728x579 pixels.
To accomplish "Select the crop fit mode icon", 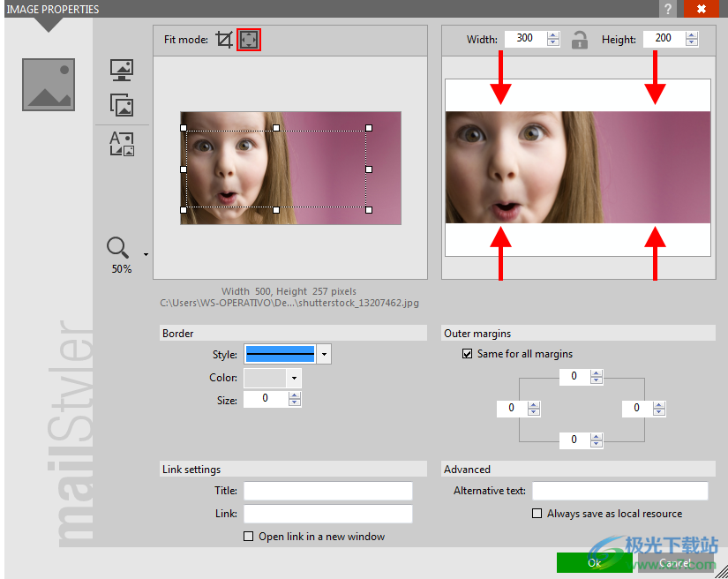I will coord(224,40).
